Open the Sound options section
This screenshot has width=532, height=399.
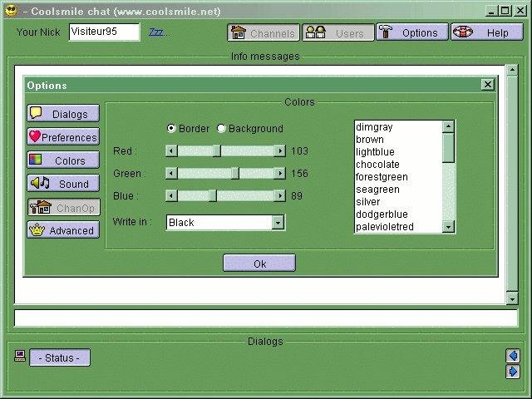tap(63, 183)
